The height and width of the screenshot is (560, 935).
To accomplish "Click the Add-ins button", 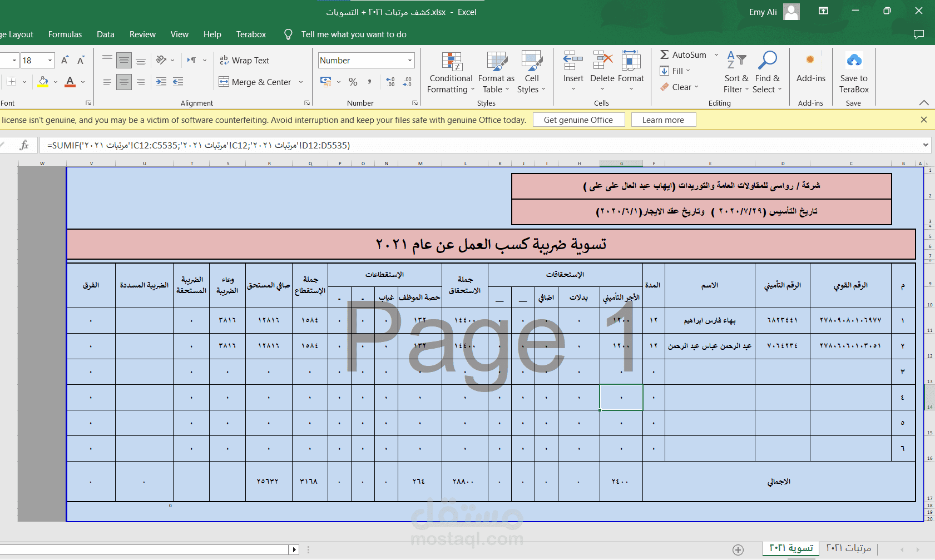I will pos(810,67).
